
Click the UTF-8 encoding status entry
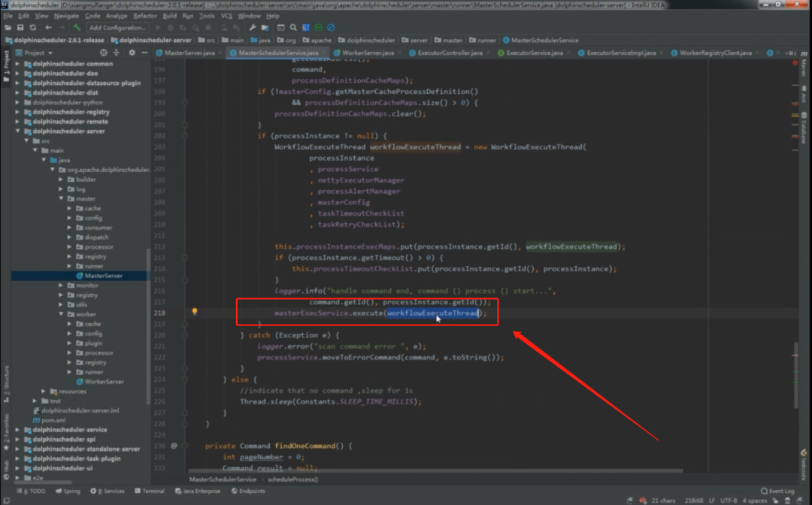tap(728, 500)
